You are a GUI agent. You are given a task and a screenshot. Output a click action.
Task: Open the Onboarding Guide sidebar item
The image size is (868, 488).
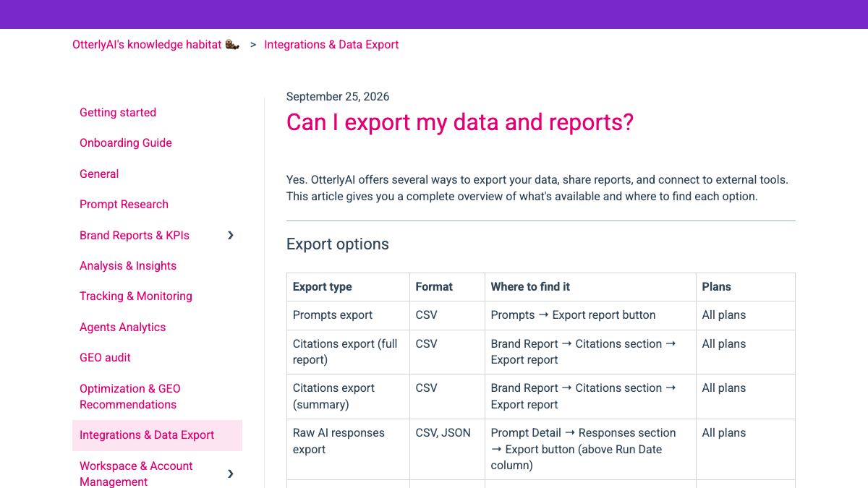[x=126, y=142]
